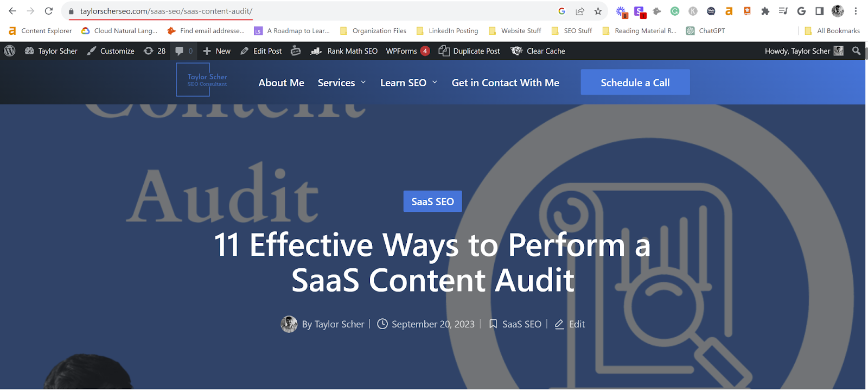Expand the Learn SEO dropdown menu
The width and height of the screenshot is (868, 391).
point(409,83)
